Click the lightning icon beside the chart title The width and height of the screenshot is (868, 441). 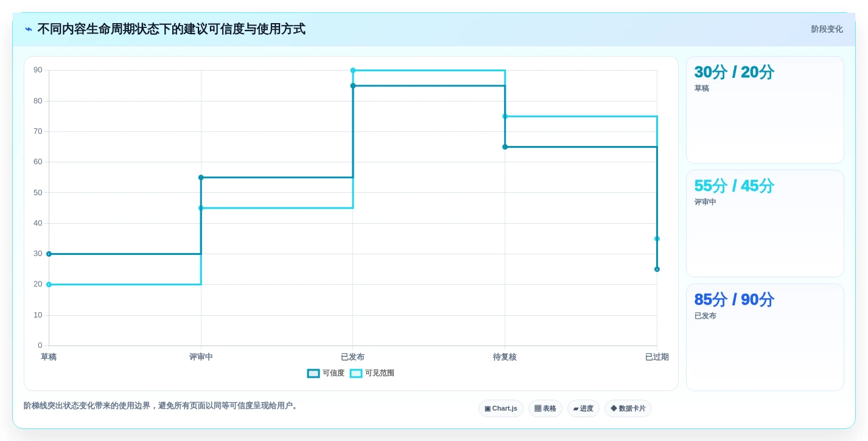tap(29, 29)
